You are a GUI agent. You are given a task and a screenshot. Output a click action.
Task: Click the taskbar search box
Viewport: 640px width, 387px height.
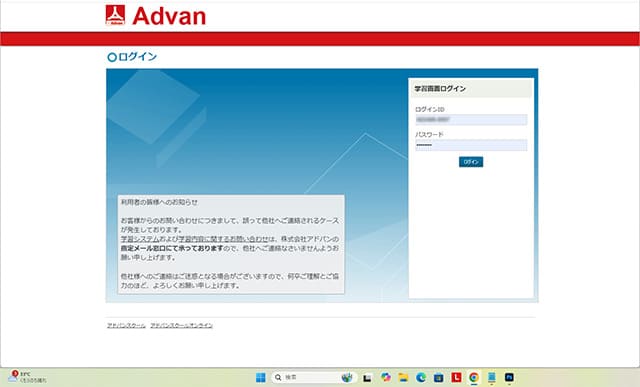(313, 378)
